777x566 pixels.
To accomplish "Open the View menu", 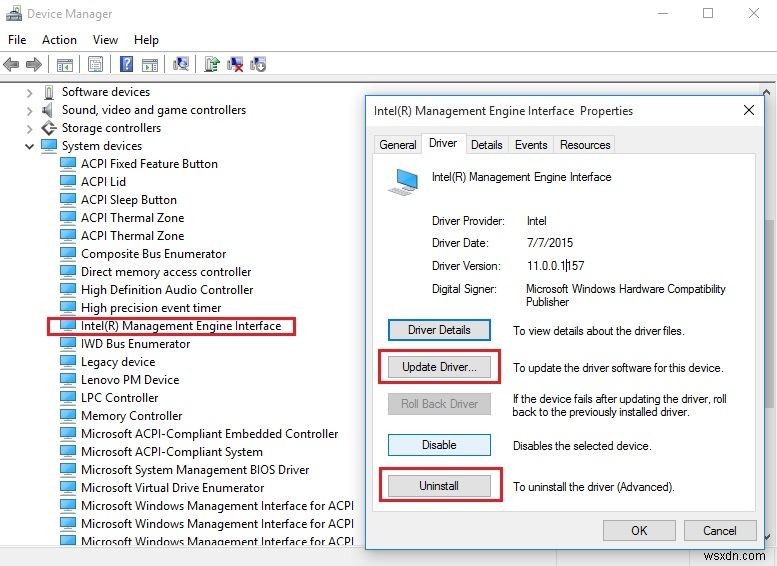I will (x=106, y=40).
